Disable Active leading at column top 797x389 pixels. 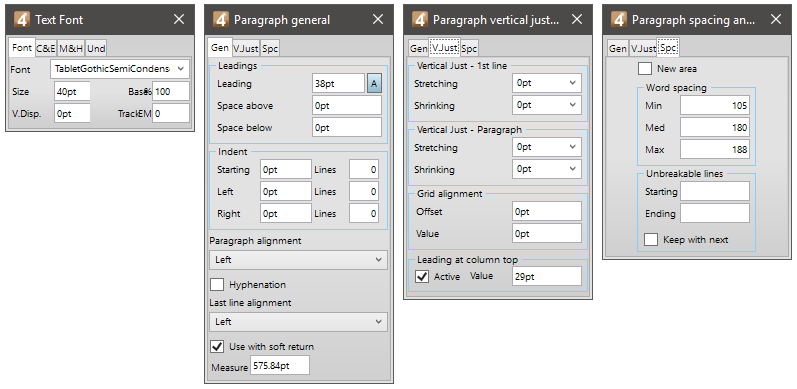[422, 277]
